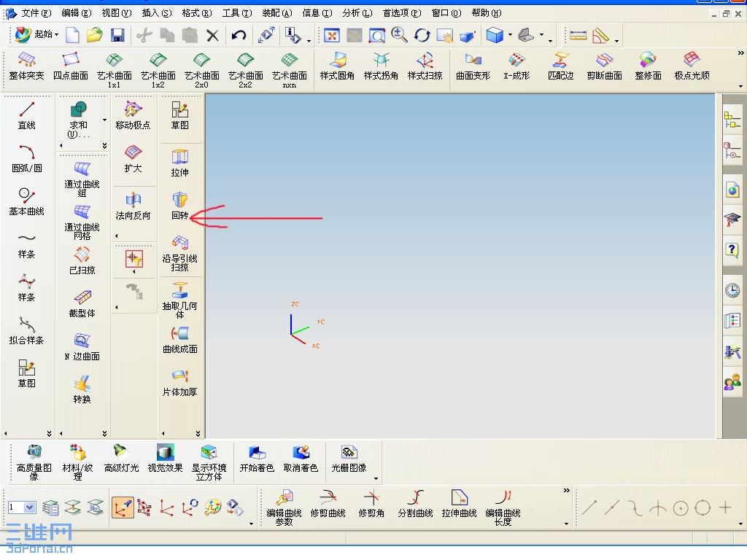Click the 求和 unite icon
Image resolution: width=747 pixels, height=560 pixels.
tap(78, 110)
